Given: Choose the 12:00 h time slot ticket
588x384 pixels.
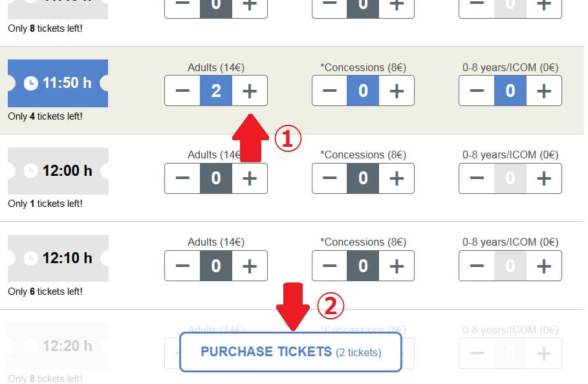Looking at the screenshot, I should 58,171.
